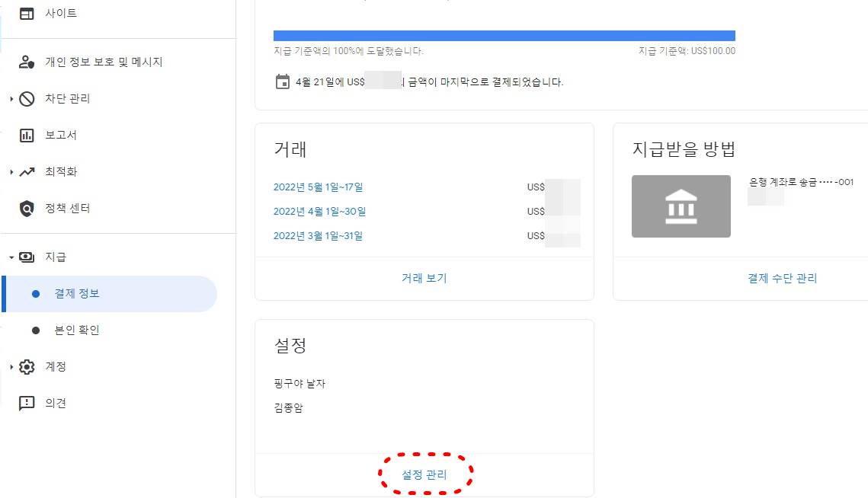The image size is (868, 498).
Task: Collapse the 지급 section arrow
Action: [11, 257]
